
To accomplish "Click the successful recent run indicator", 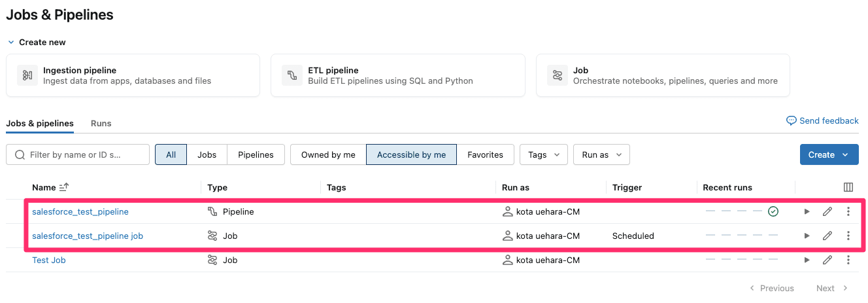I will pyautogui.click(x=773, y=211).
